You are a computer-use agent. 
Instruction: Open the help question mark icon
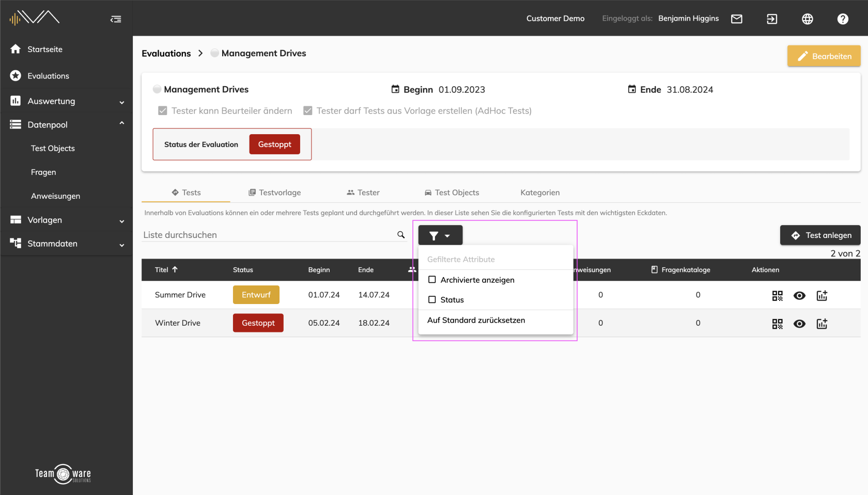point(843,19)
